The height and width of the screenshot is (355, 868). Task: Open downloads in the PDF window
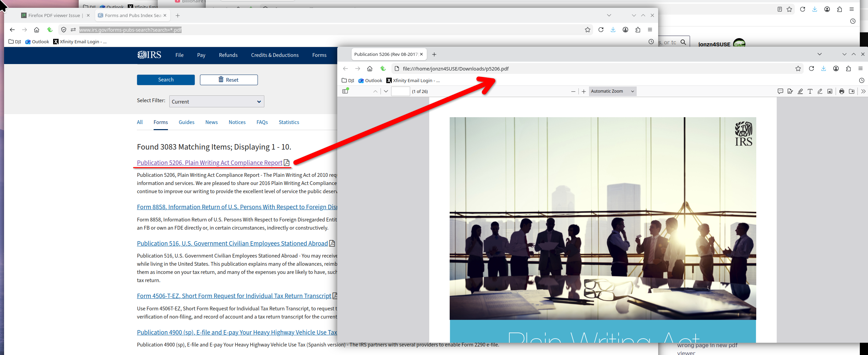tap(824, 68)
